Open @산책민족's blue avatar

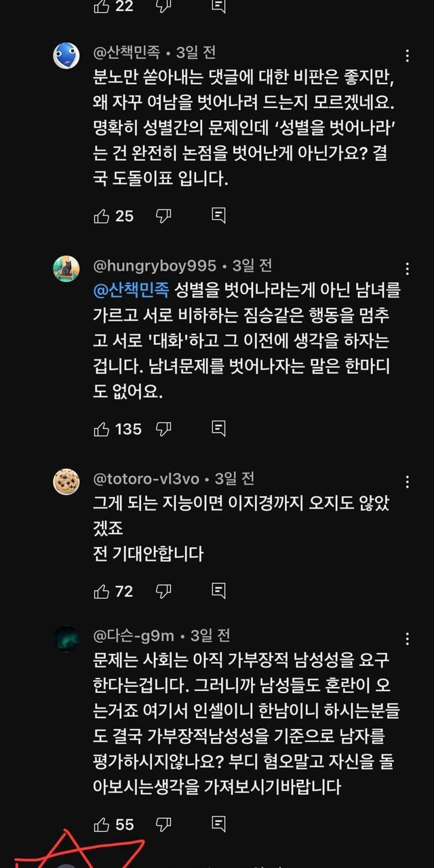(66, 56)
